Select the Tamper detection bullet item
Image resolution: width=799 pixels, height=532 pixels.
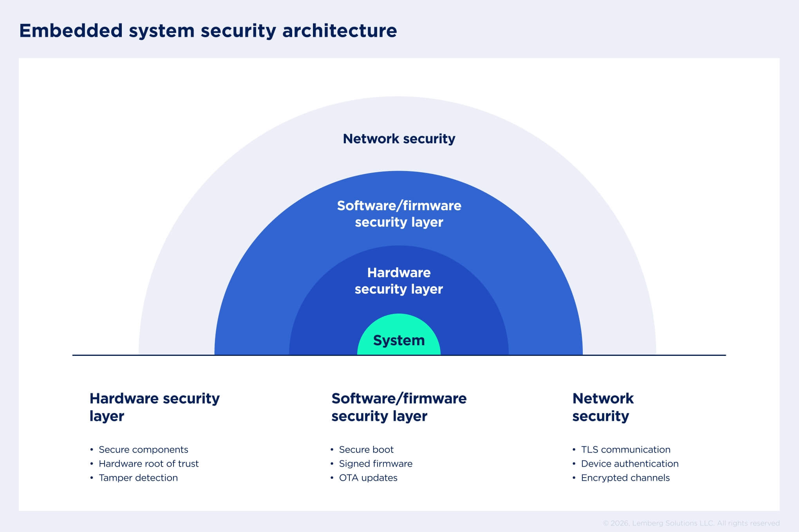(x=138, y=478)
